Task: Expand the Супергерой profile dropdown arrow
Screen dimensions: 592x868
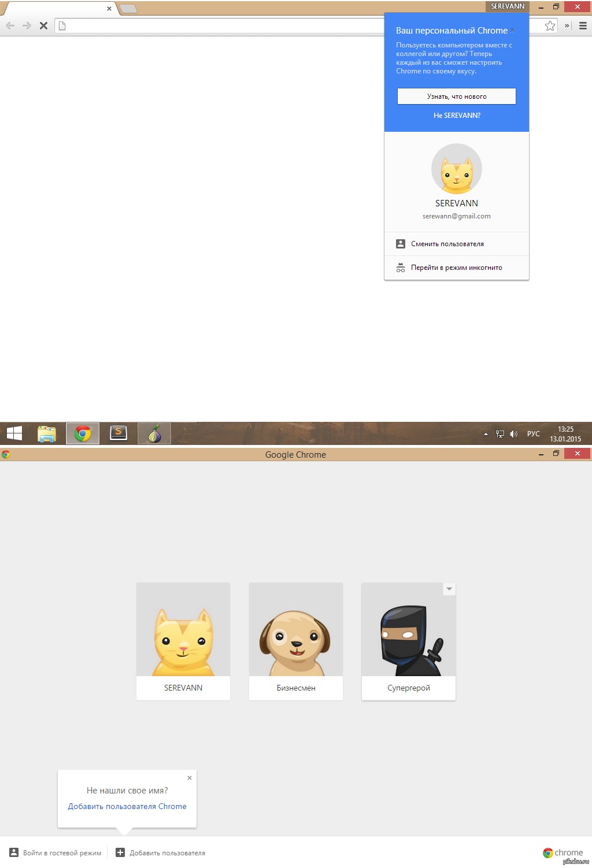Action: coord(449,589)
